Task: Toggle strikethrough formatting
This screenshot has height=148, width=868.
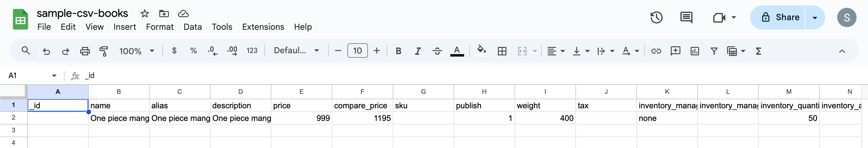Action: click(x=437, y=51)
